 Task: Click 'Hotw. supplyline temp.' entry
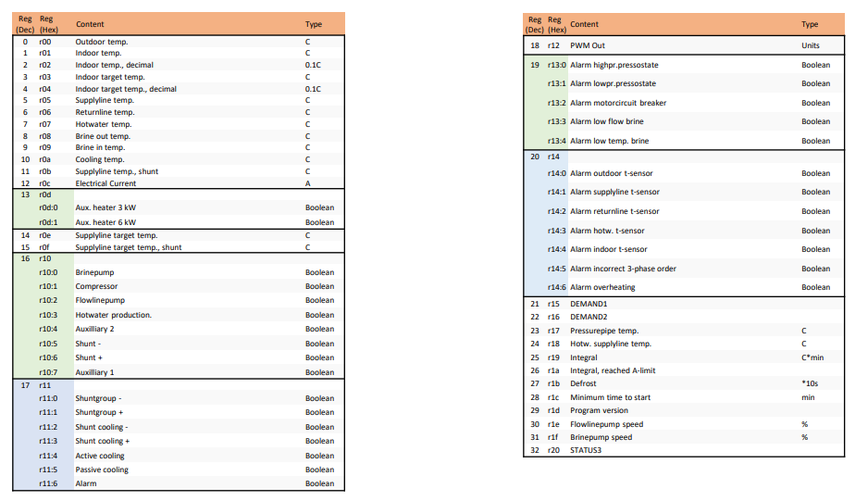click(611, 344)
